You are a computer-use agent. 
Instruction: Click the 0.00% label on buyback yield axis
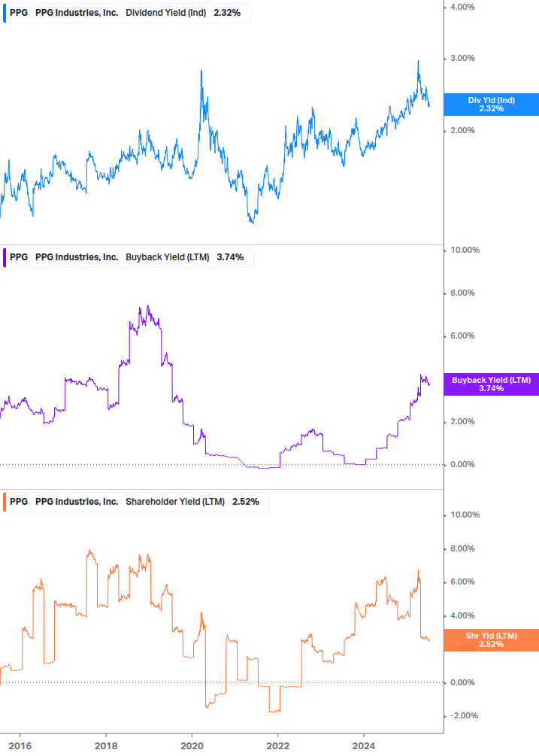(x=462, y=464)
